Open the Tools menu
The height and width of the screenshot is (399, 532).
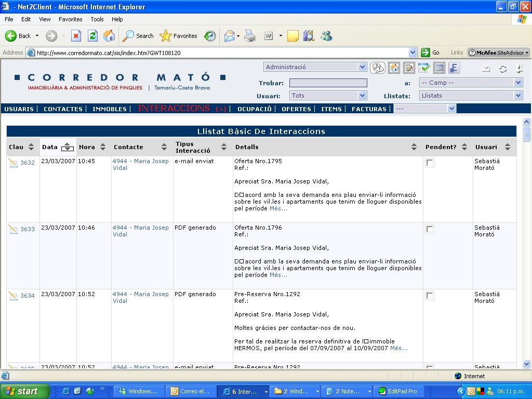point(97,19)
